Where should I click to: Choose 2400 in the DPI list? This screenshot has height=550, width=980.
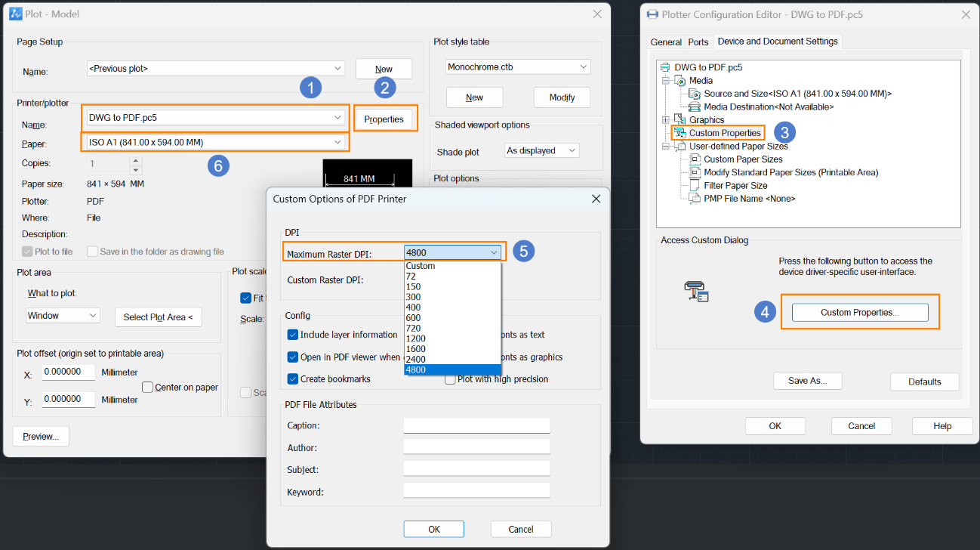[x=452, y=360]
